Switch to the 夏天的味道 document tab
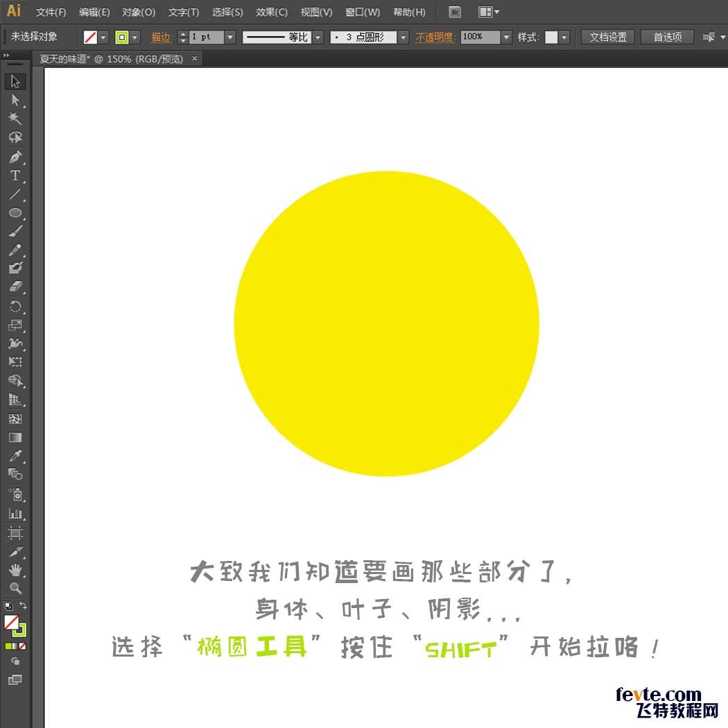728x728 pixels. (x=112, y=59)
